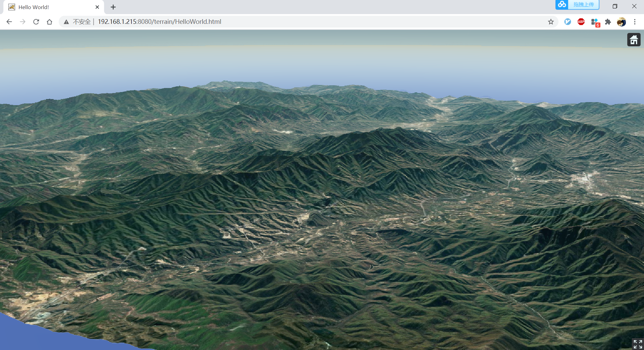This screenshot has width=644, height=350.
Task: Go back to the previous page
Action: coord(9,22)
